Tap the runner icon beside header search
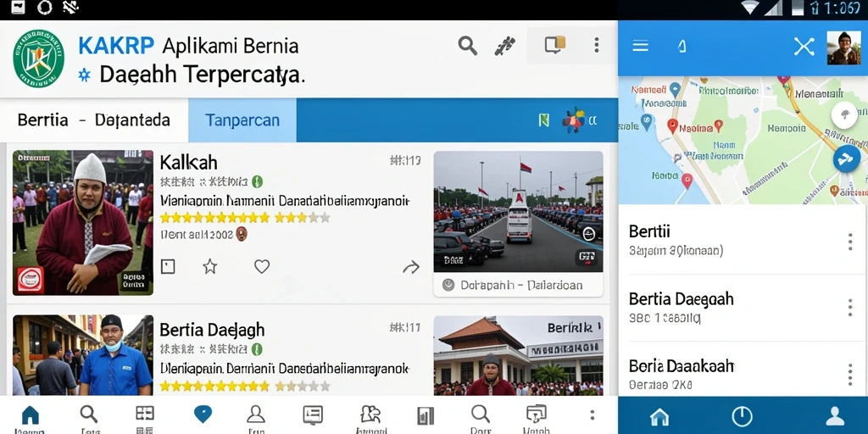Image resolution: width=868 pixels, height=434 pixels. (504, 46)
